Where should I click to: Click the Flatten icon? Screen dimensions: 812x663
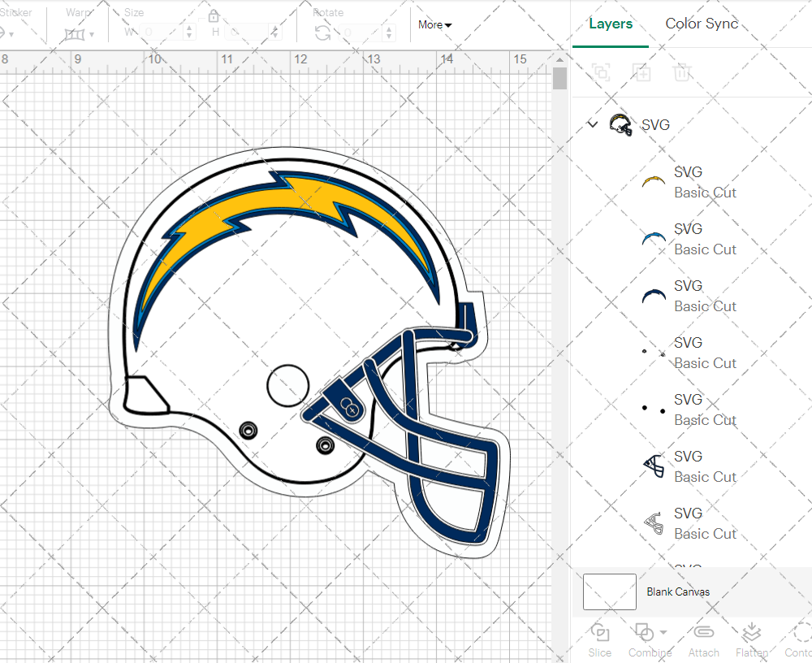(752, 633)
